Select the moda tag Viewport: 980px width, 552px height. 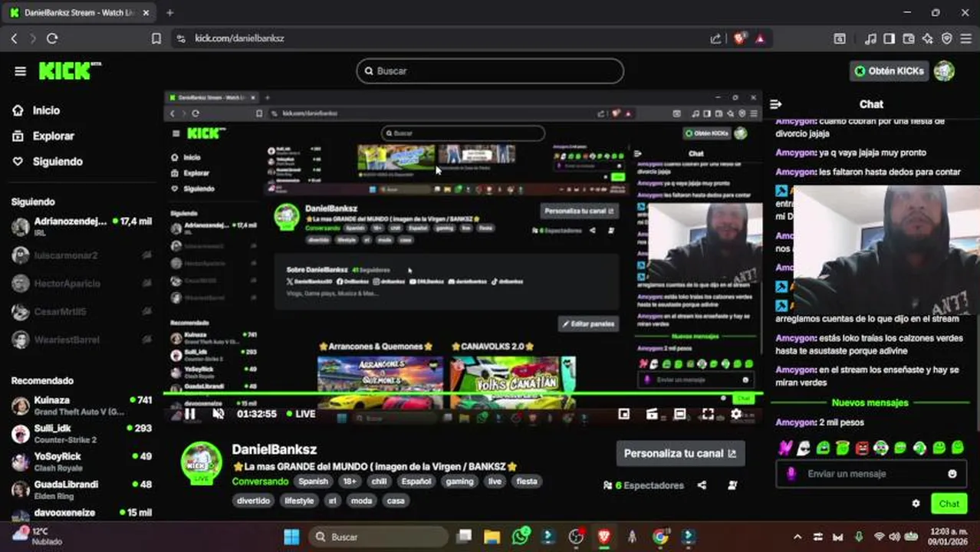pos(361,501)
